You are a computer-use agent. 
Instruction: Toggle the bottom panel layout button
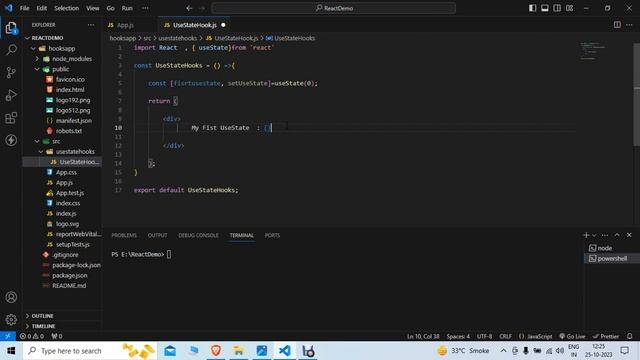[544, 8]
